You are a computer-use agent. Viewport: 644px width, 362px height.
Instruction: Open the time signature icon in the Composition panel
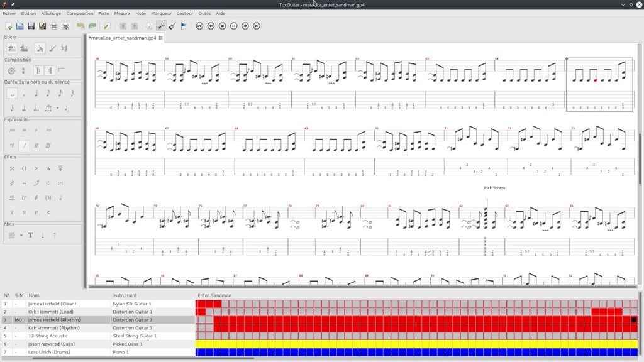(23, 70)
